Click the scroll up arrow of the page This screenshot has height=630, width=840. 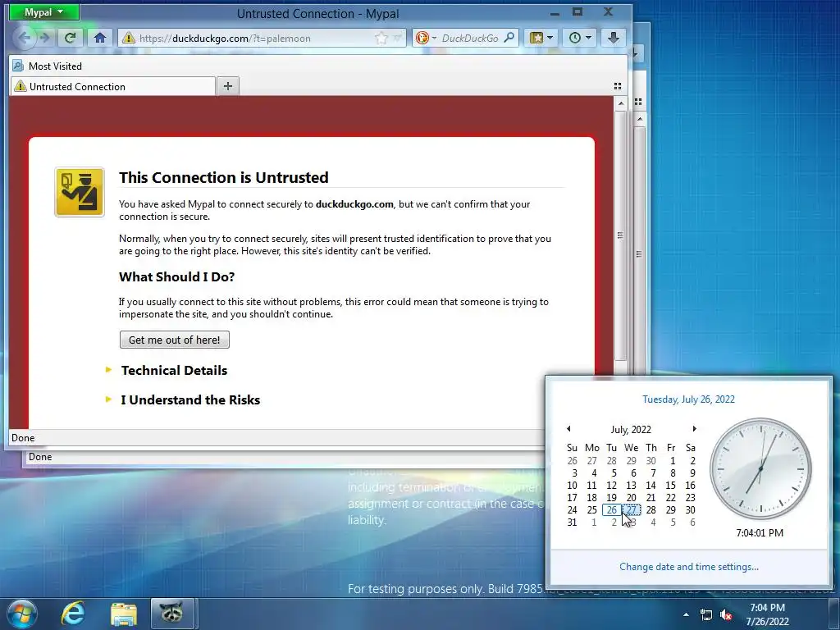pyautogui.click(x=620, y=103)
